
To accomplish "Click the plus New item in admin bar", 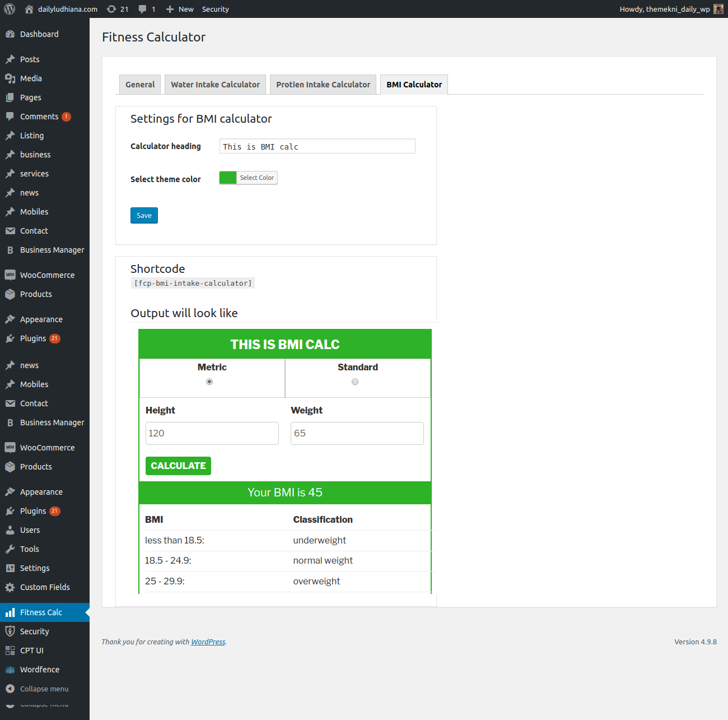I will [179, 9].
